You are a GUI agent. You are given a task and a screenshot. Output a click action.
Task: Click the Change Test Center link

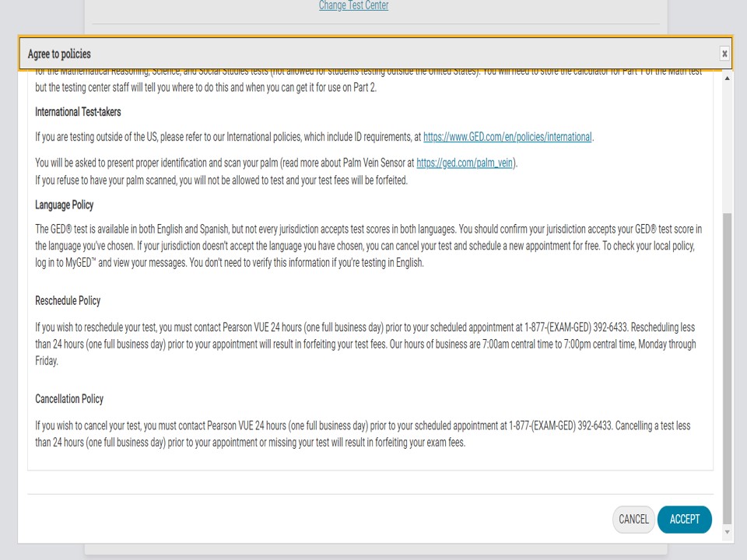(353, 6)
